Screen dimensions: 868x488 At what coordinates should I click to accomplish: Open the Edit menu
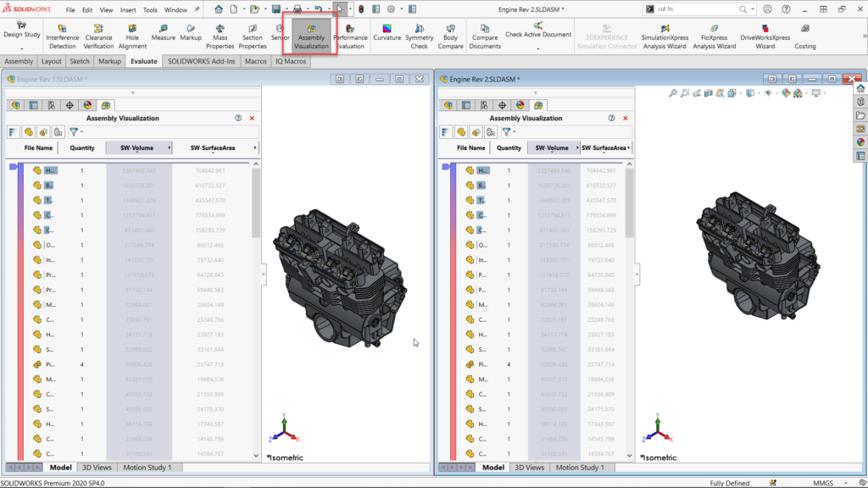pos(87,10)
